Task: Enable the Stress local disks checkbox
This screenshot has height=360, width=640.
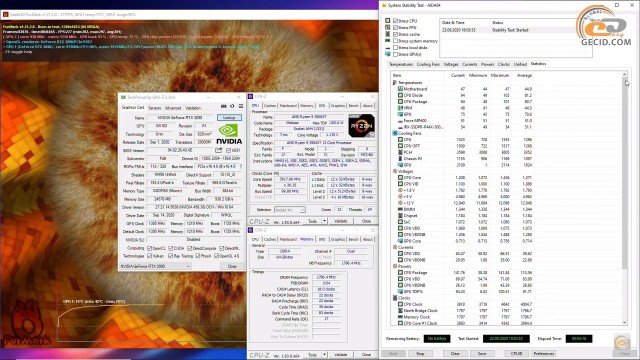Action: [395, 48]
